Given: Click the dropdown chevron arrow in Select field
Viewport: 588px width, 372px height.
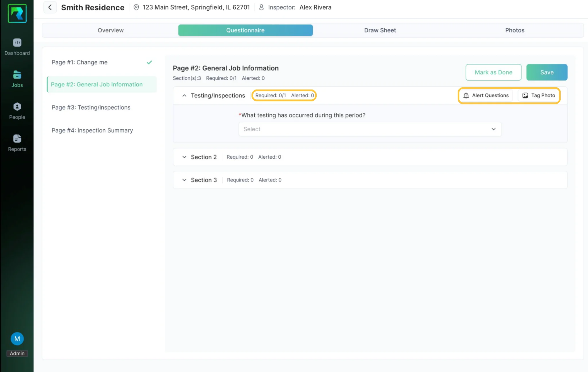Looking at the screenshot, I should click(x=494, y=129).
